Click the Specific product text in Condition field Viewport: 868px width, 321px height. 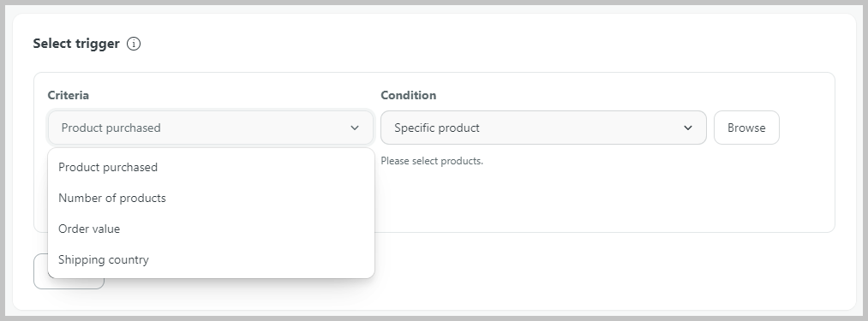tap(437, 128)
